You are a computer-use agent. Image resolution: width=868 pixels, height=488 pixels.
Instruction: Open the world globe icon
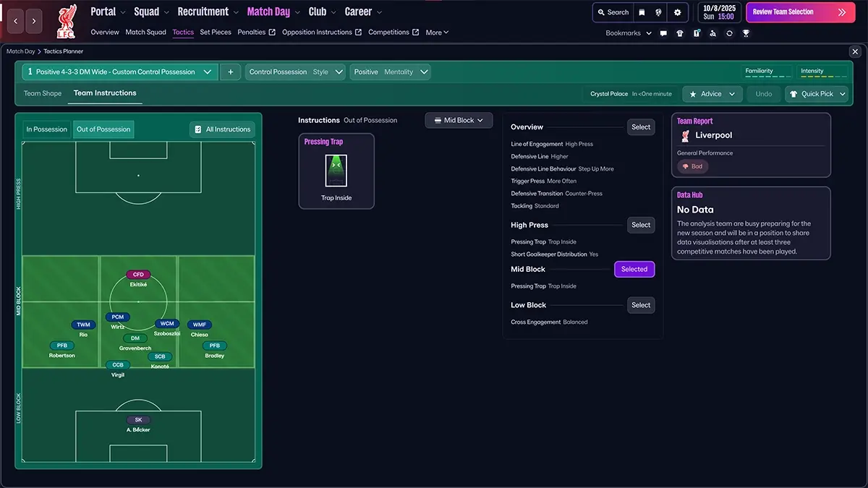coord(659,12)
